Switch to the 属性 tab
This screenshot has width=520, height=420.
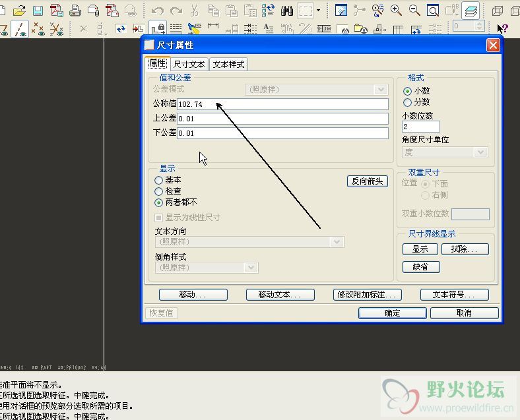pyautogui.click(x=158, y=63)
